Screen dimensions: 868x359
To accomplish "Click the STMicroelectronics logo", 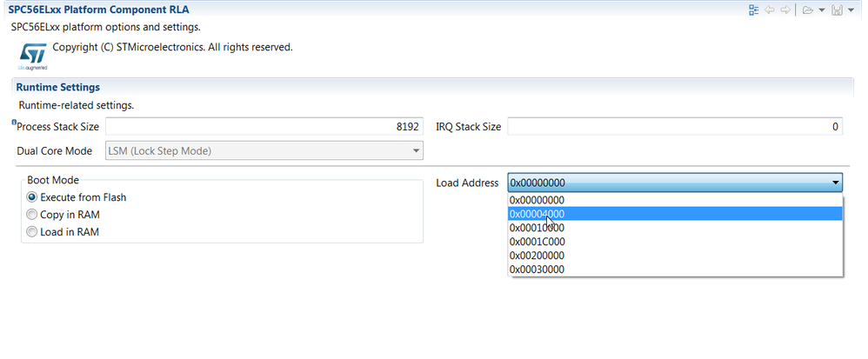I will (33, 57).
